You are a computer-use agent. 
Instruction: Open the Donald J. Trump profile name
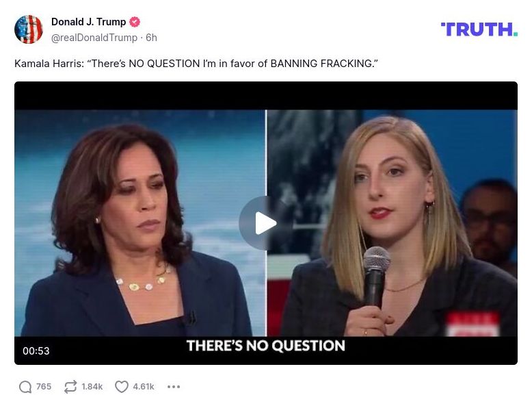89,22
